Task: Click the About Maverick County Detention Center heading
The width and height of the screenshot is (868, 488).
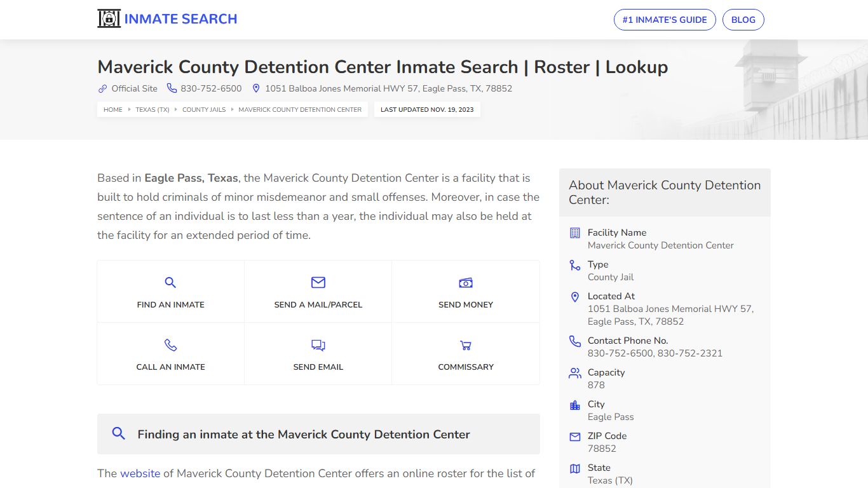Action: click(665, 193)
